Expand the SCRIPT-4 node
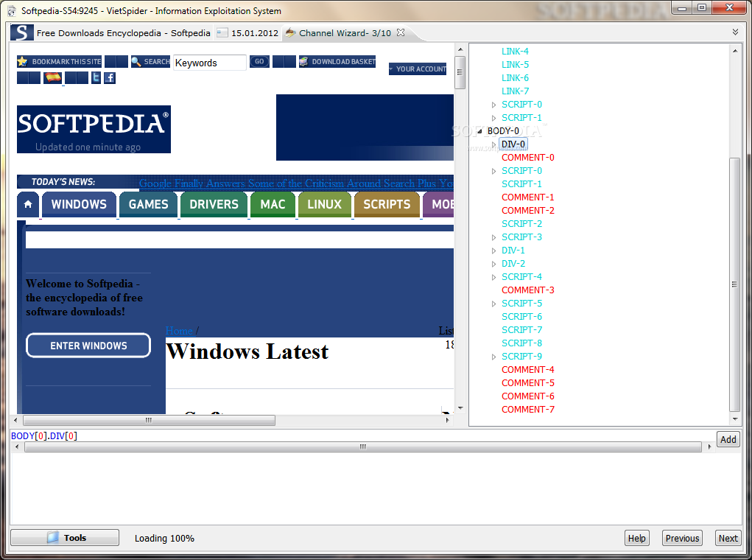The image size is (752, 560). pyautogui.click(x=493, y=277)
